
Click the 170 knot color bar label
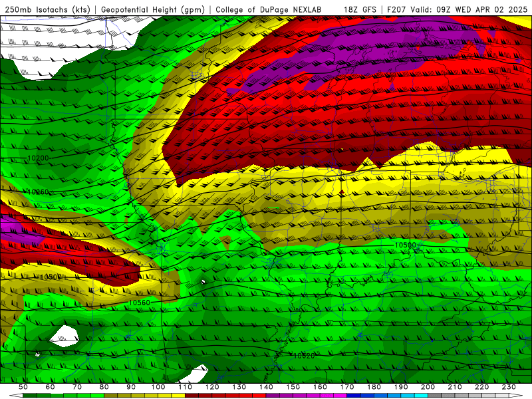(347, 387)
